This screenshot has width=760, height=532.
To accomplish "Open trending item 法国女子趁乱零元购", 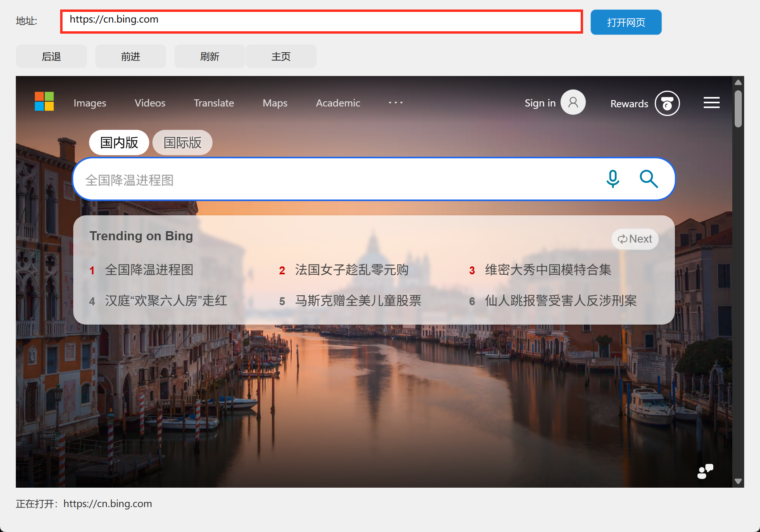I will click(352, 270).
